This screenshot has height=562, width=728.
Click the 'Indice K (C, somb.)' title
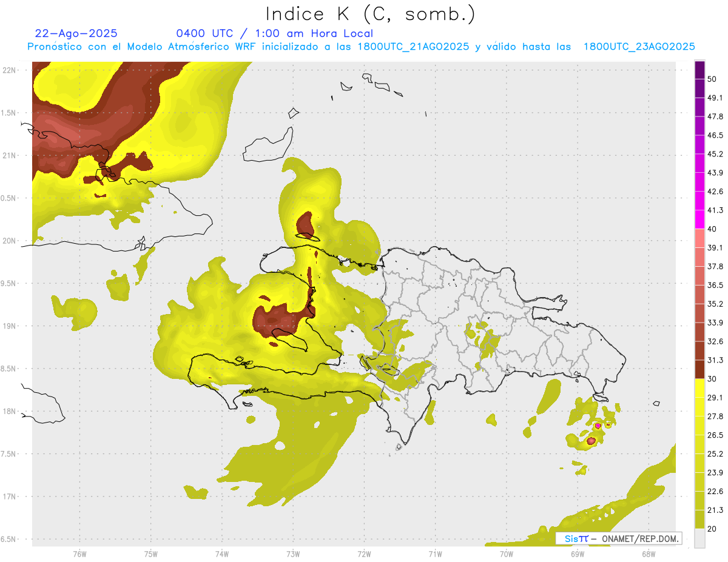371,14
